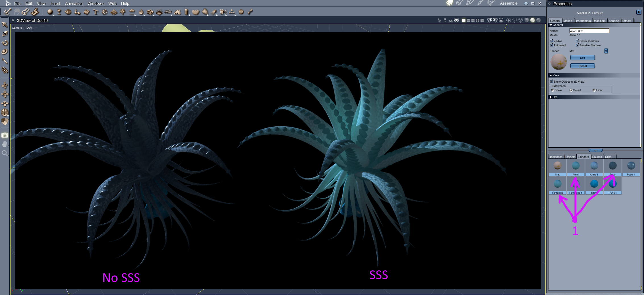Choose the Hide backfaces radio button

[594, 90]
